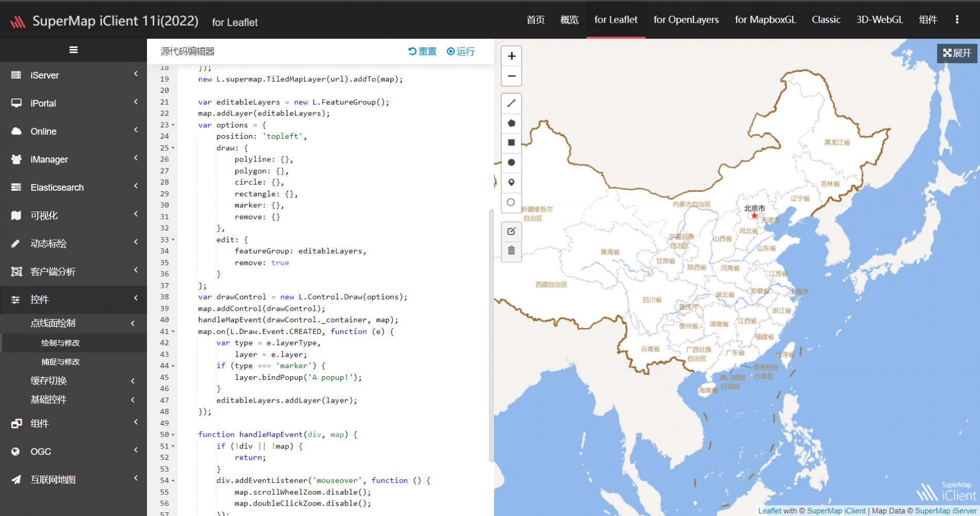
Task: Open the Leaflet attribution link
Action: [770, 511]
